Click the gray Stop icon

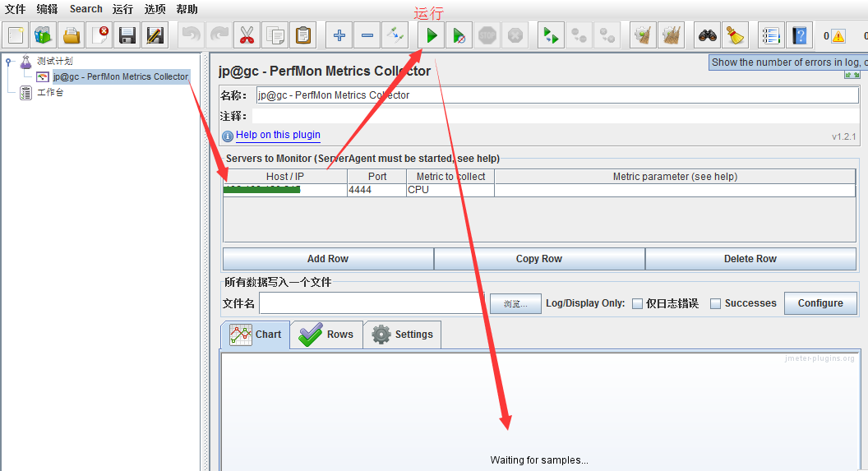click(x=487, y=35)
